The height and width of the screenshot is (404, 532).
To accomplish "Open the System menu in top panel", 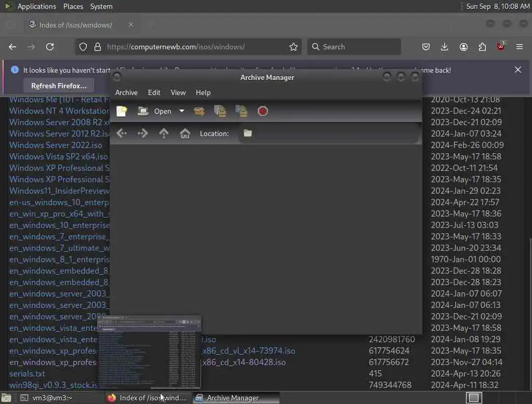I will tap(101, 6).
